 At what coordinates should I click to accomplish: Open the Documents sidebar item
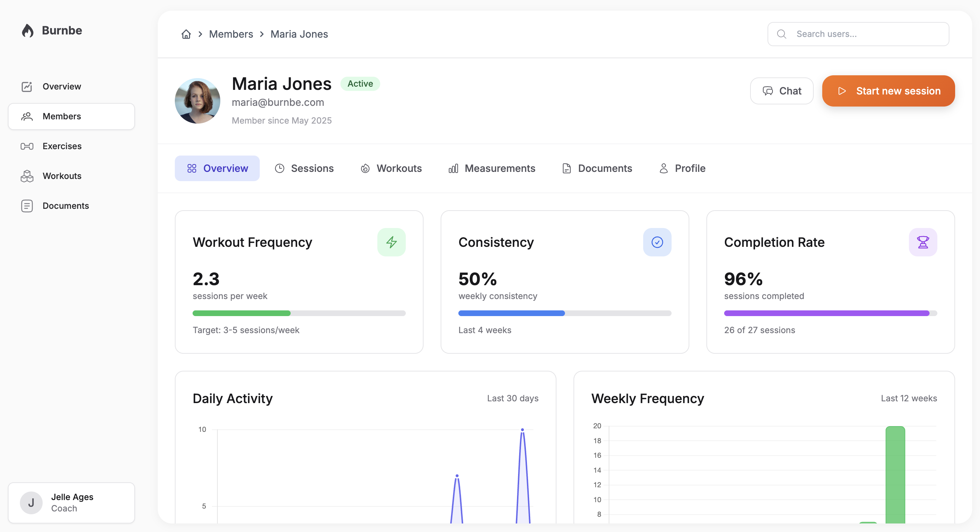(x=71, y=206)
